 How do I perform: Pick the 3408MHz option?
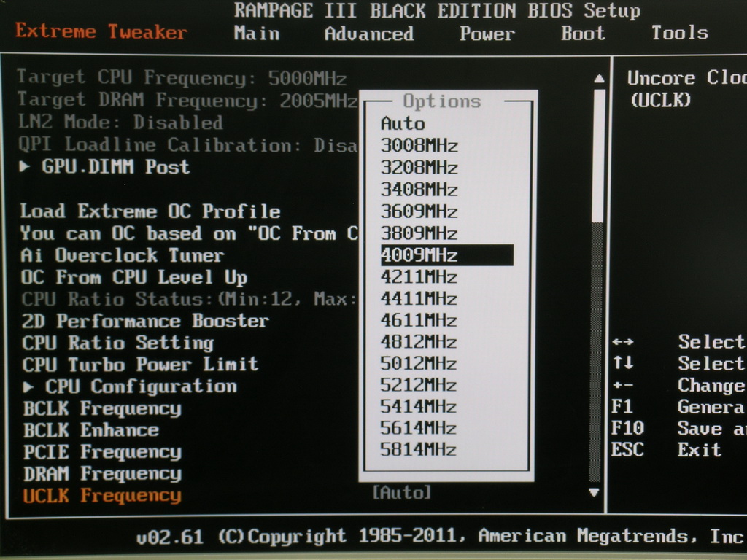419,190
